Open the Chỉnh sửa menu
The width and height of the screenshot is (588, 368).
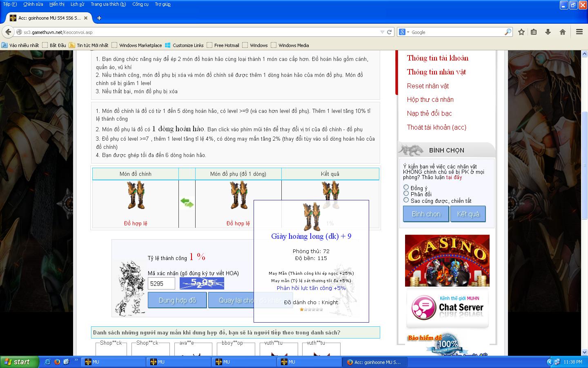33,4
